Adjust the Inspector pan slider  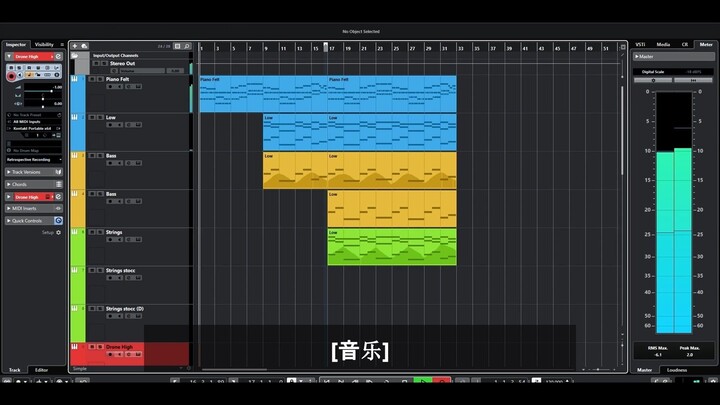point(43,99)
